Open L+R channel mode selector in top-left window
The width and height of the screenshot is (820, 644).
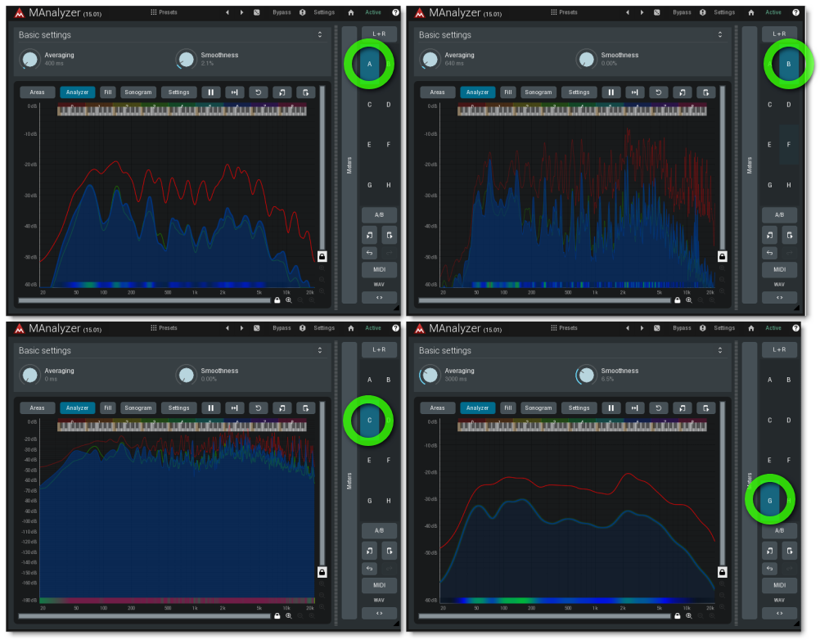(x=379, y=34)
